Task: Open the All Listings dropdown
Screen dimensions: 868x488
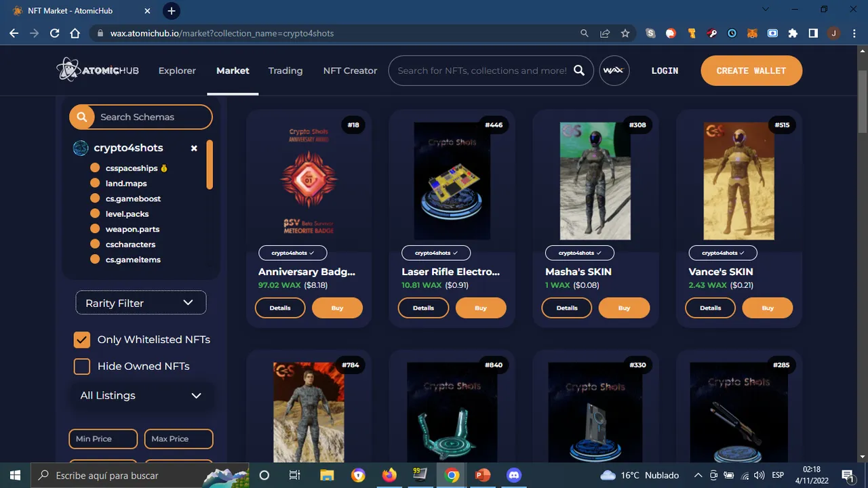Action: pos(141,395)
